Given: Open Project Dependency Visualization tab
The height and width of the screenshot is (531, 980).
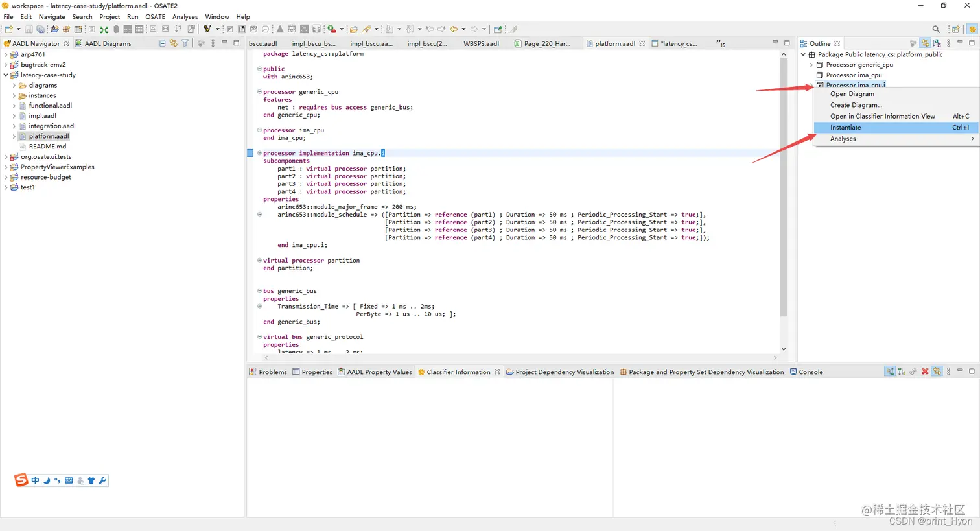Looking at the screenshot, I should [559, 372].
